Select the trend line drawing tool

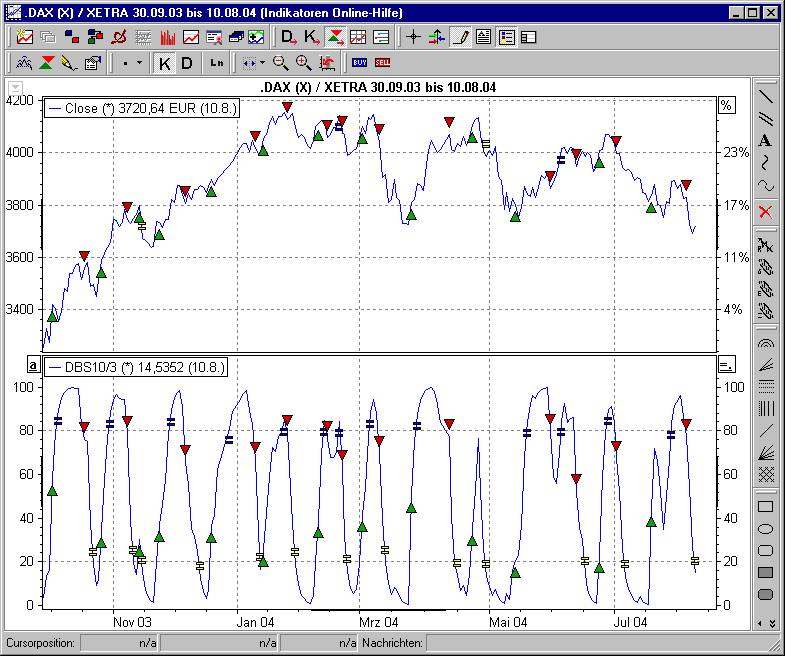766,97
